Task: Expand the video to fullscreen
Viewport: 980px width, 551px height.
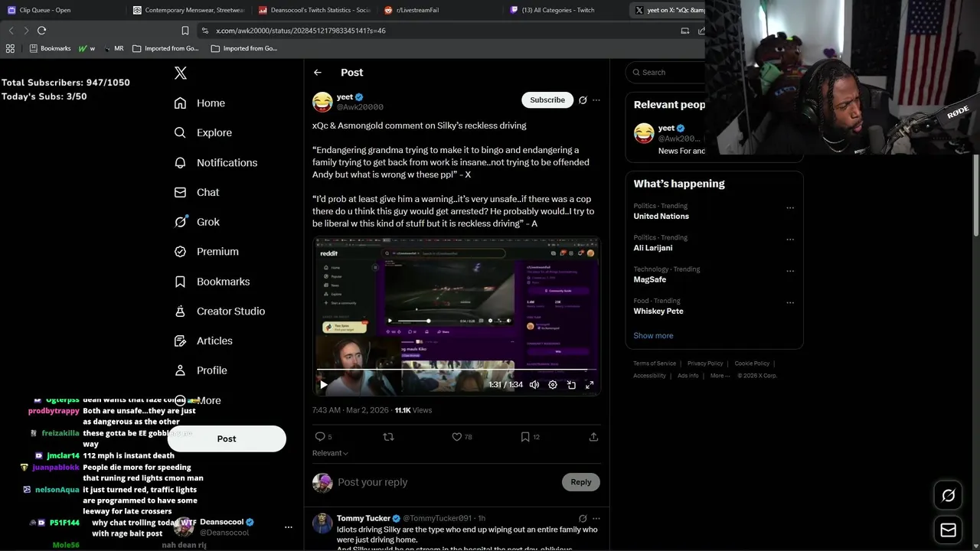Action: point(590,385)
